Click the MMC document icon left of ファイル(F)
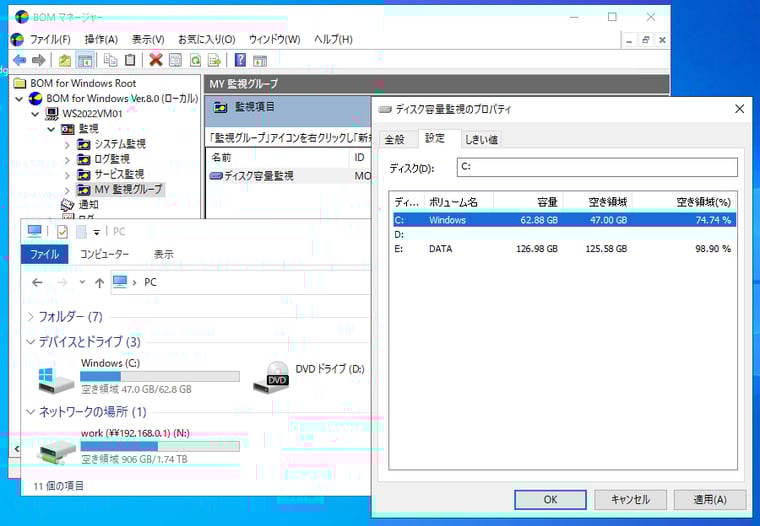The image size is (760, 526). 17,39
